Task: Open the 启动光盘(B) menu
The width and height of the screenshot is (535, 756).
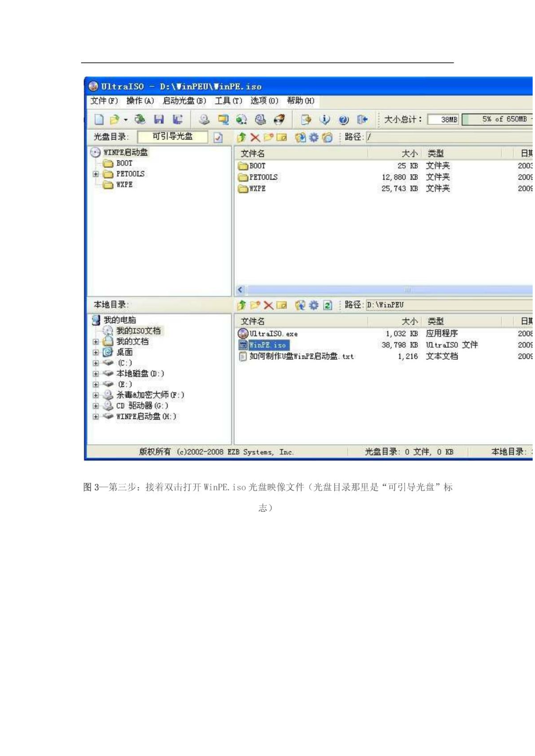Action: click(x=185, y=101)
